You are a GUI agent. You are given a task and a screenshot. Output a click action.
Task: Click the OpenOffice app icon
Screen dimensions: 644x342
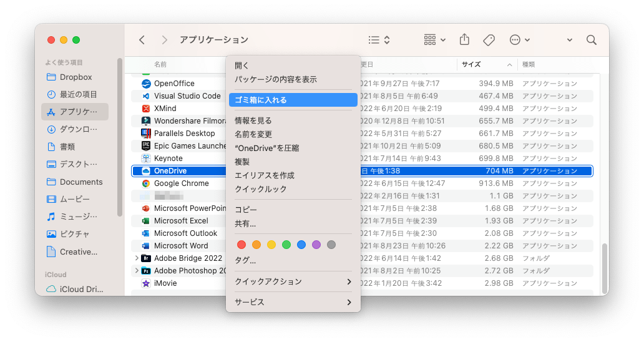tap(145, 84)
